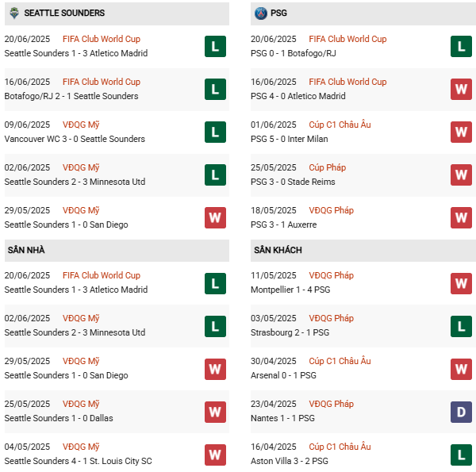476x472 pixels.
Task: Click the loss badge for Strasbourg 2-1 PSG
Action: 461,325
